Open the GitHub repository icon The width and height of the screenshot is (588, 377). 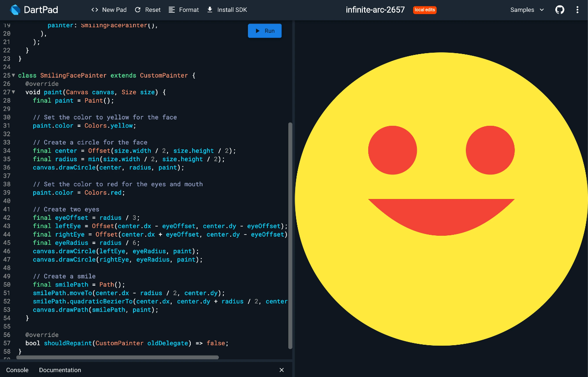tap(560, 10)
